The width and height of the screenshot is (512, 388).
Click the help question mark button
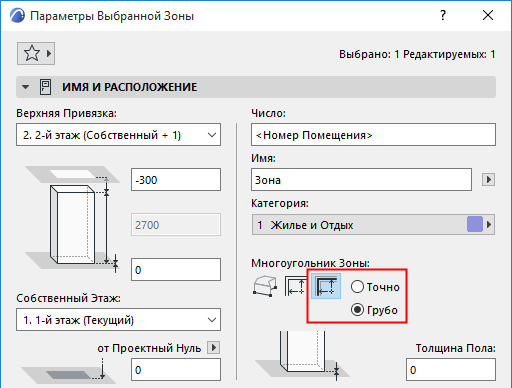click(x=443, y=15)
